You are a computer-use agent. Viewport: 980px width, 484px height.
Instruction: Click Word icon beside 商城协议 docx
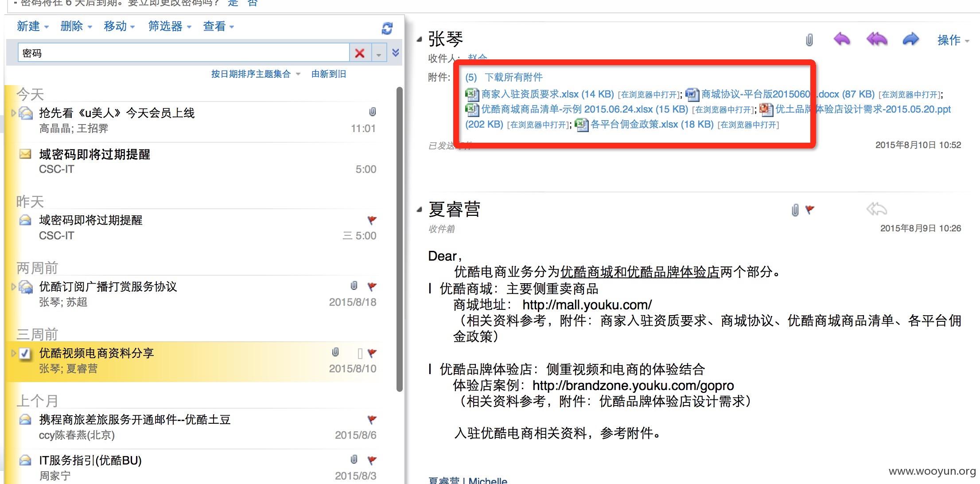692,94
